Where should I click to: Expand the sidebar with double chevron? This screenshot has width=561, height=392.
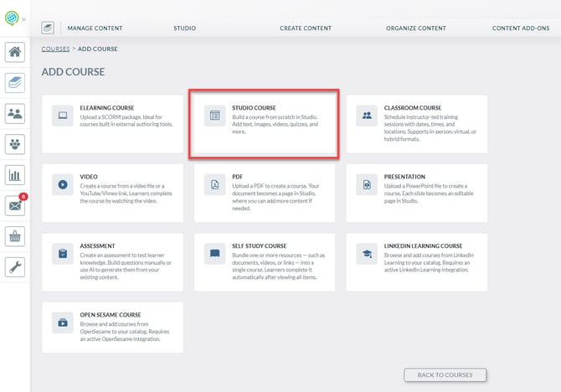[x=24, y=19]
